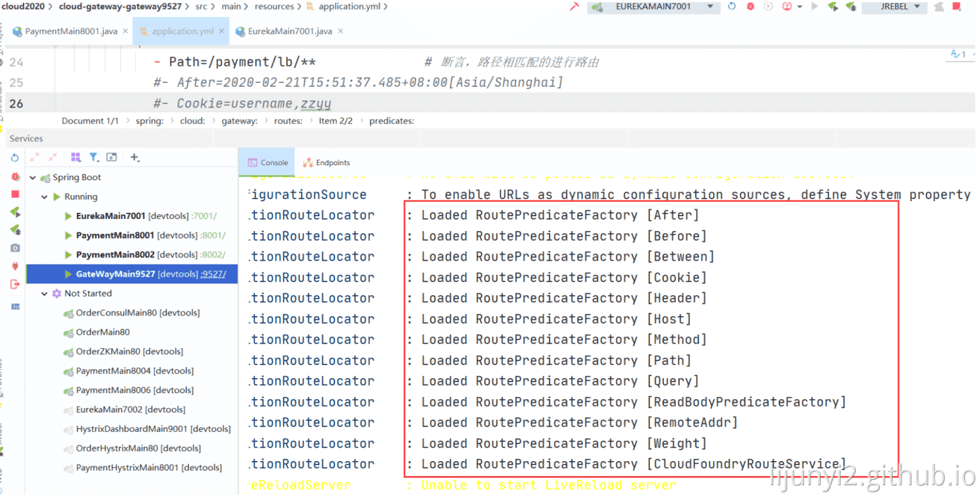Click the plus Add Service icon

135,157
